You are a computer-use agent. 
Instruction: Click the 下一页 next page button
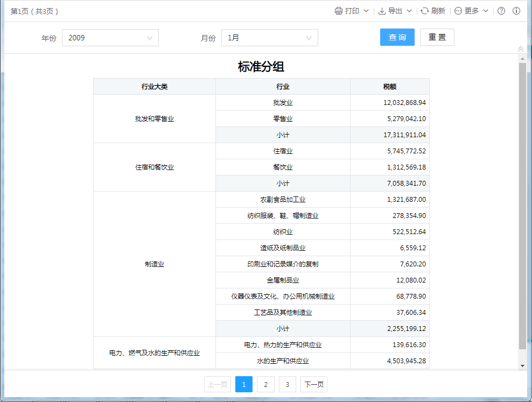tap(314, 384)
